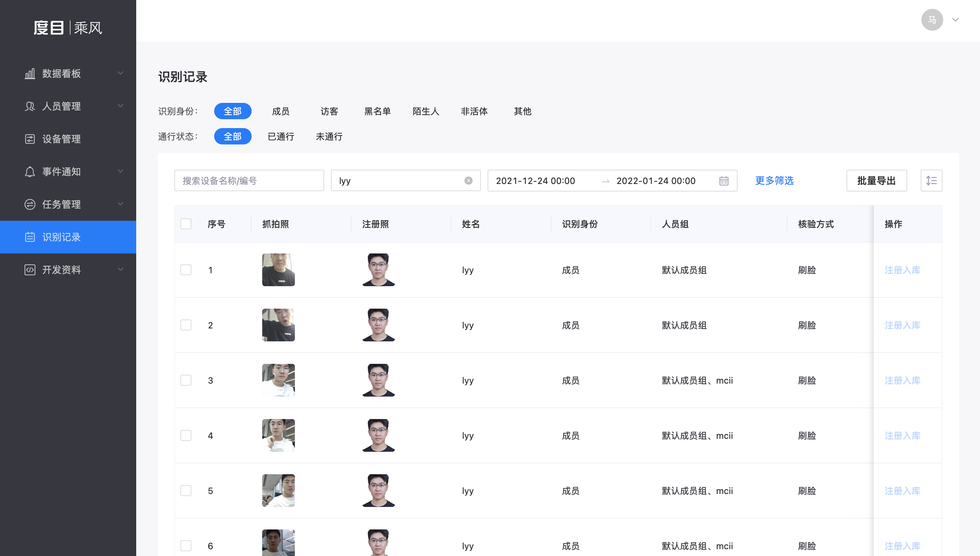Open the 更多筛选 link
The width and height of the screenshot is (980, 556).
point(774,181)
